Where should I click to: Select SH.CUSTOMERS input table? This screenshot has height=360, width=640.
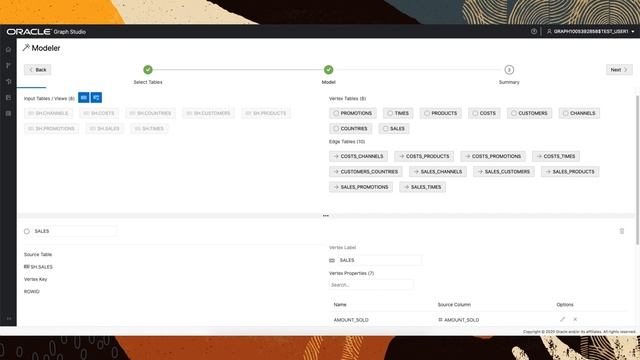tap(209, 113)
